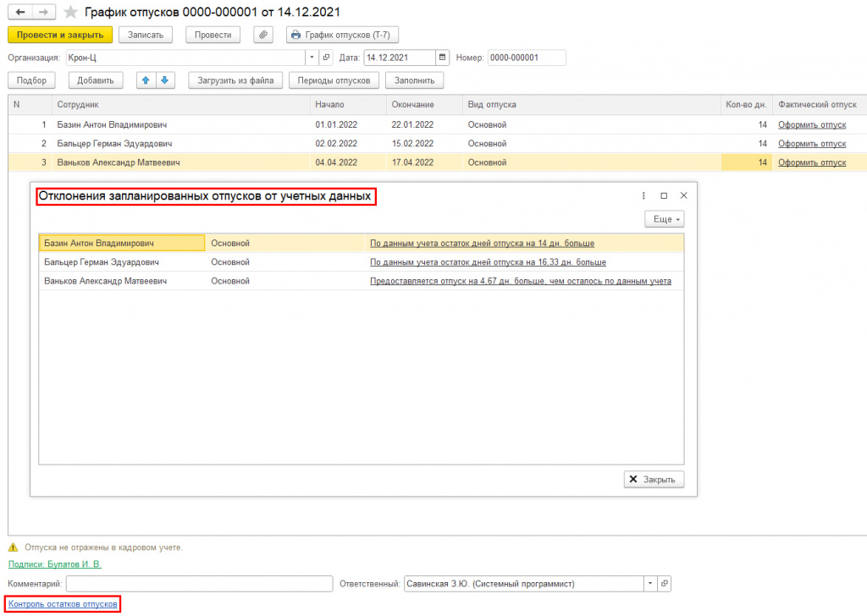The image size is (867, 616).
Task: Open the dialog's three-dots options menu
Action: click(x=643, y=195)
